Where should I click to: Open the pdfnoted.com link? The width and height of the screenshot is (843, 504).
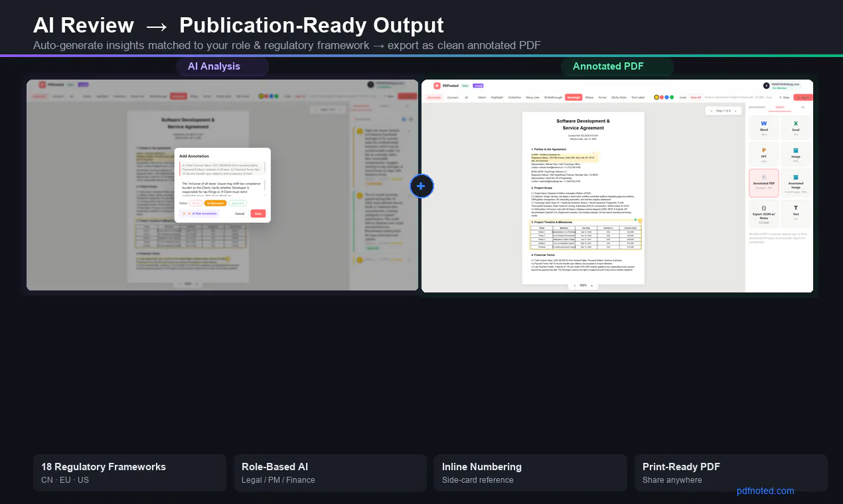tap(765, 491)
